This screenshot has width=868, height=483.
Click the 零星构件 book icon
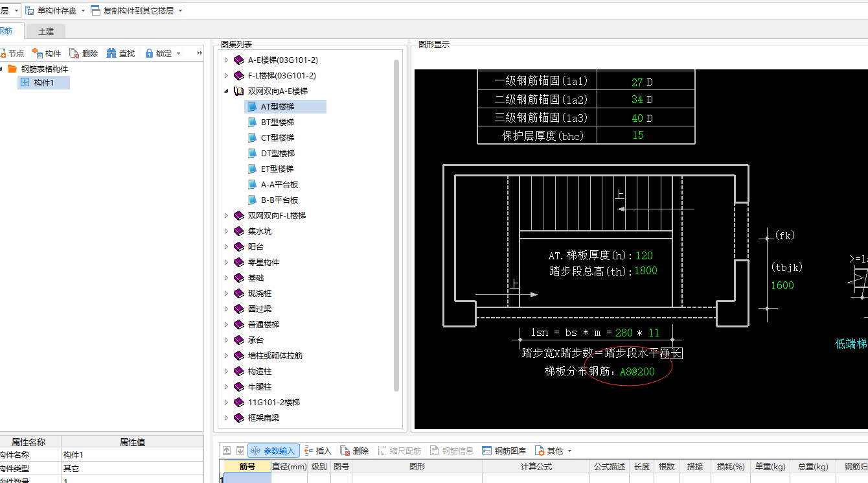(x=239, y=262)
